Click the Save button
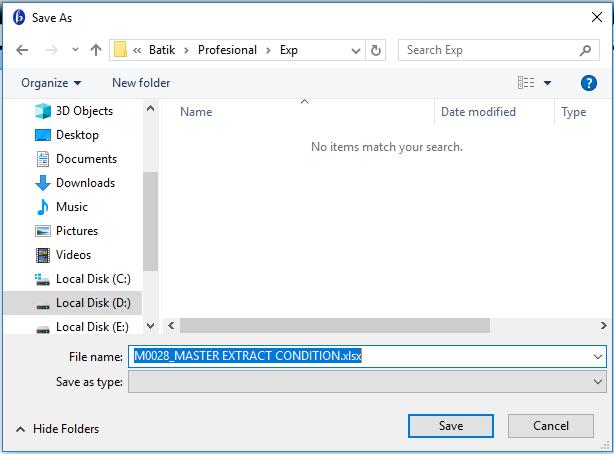The image size is (614, 454). point(450,426)
